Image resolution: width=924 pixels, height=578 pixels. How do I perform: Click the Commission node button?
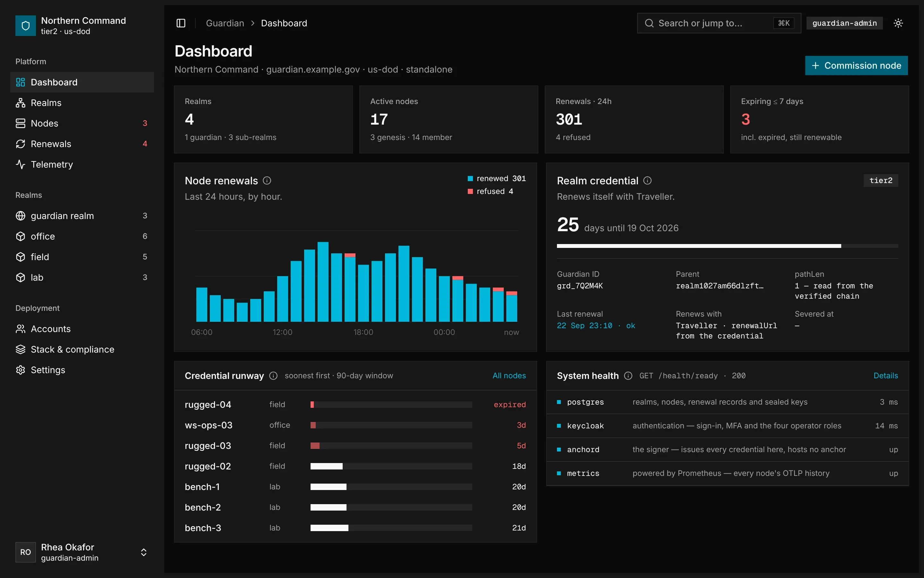[x=856, y=66]
